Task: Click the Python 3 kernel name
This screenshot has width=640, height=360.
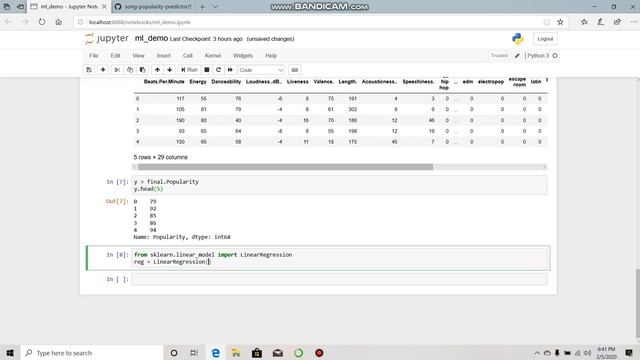Action: [x=538, y=56]
